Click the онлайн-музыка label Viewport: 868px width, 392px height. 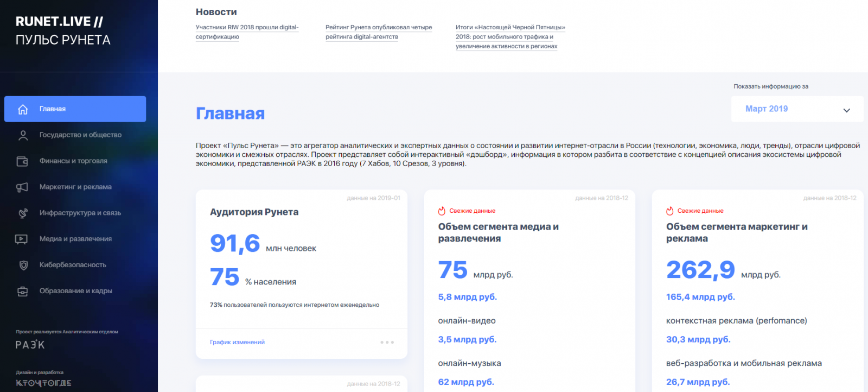[469, 364]
